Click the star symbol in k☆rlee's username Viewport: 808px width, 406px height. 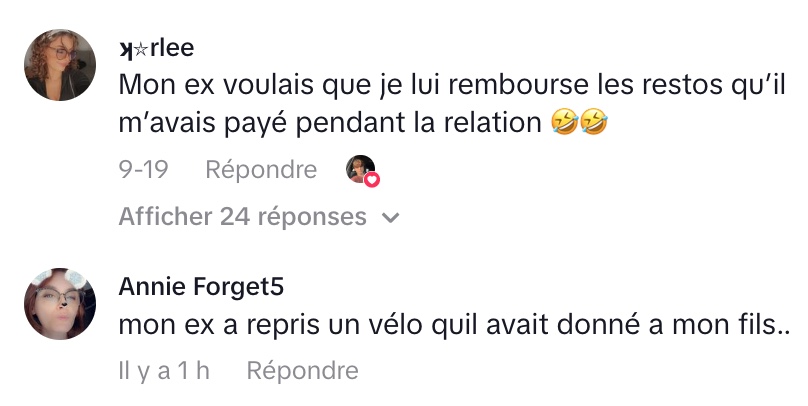tap(141, 49)
